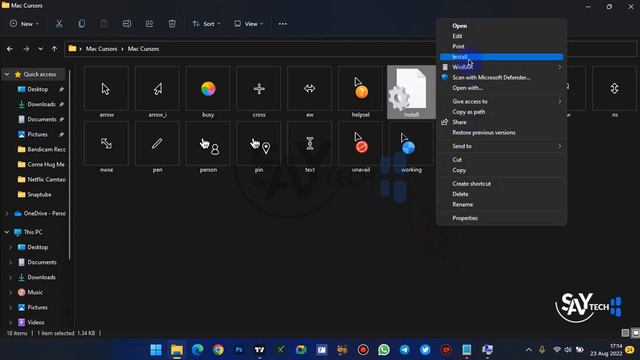Choose Copy as path

pyautogui.click(x=502, y=112)
